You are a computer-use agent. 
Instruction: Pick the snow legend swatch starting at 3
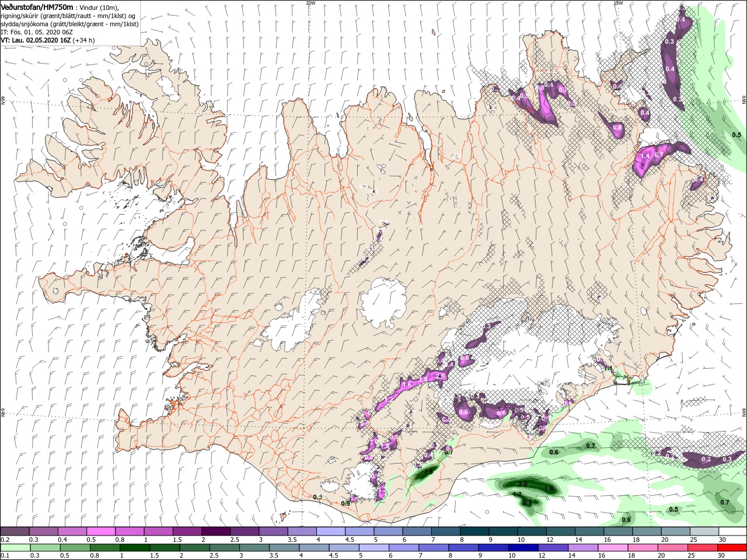coord(273,531)
